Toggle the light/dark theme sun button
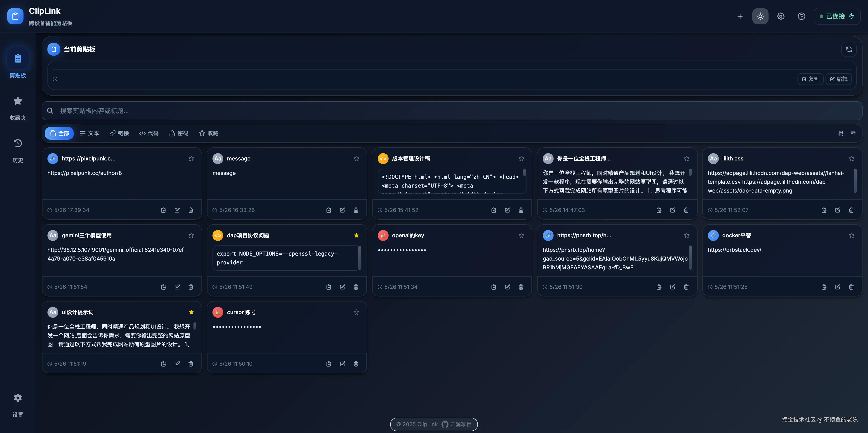868x433 pixels. pyautogui.click(x=760, y=16)
